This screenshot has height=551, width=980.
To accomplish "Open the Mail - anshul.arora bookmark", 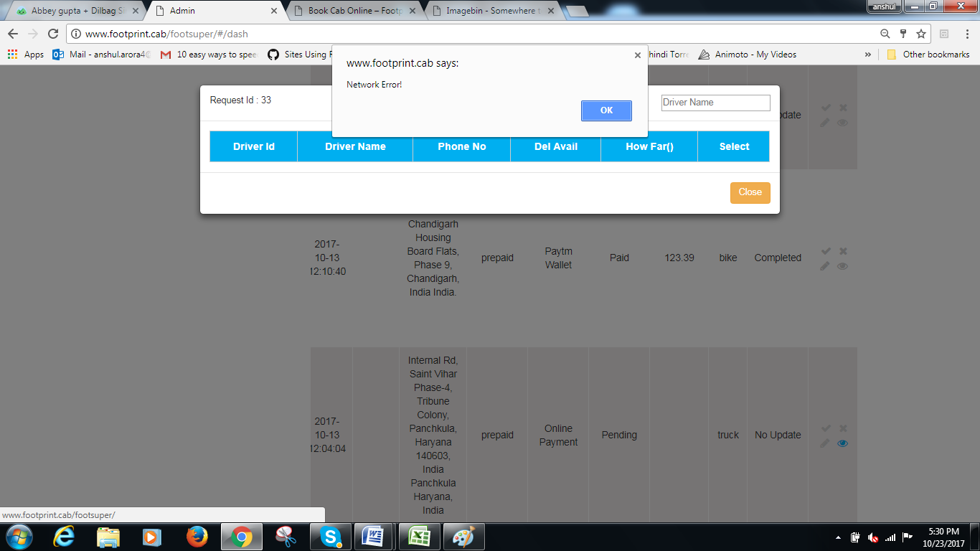I will 102,55.
